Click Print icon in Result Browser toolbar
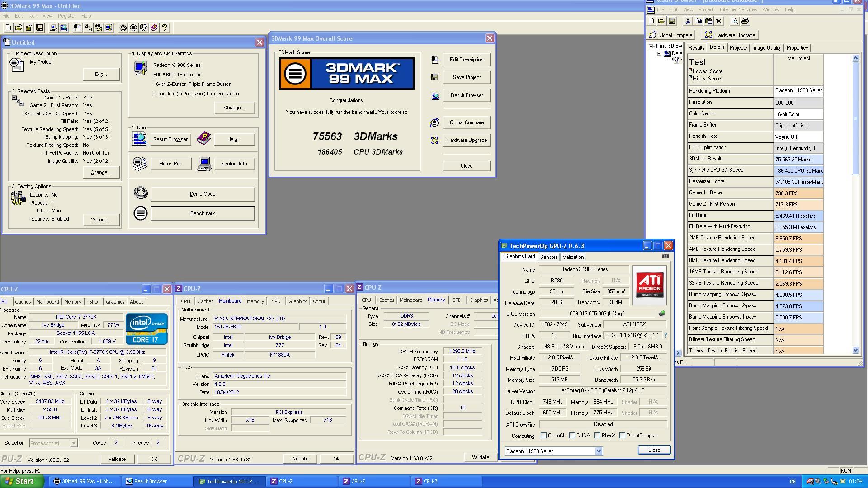868x488 pixels. [745, 21]
